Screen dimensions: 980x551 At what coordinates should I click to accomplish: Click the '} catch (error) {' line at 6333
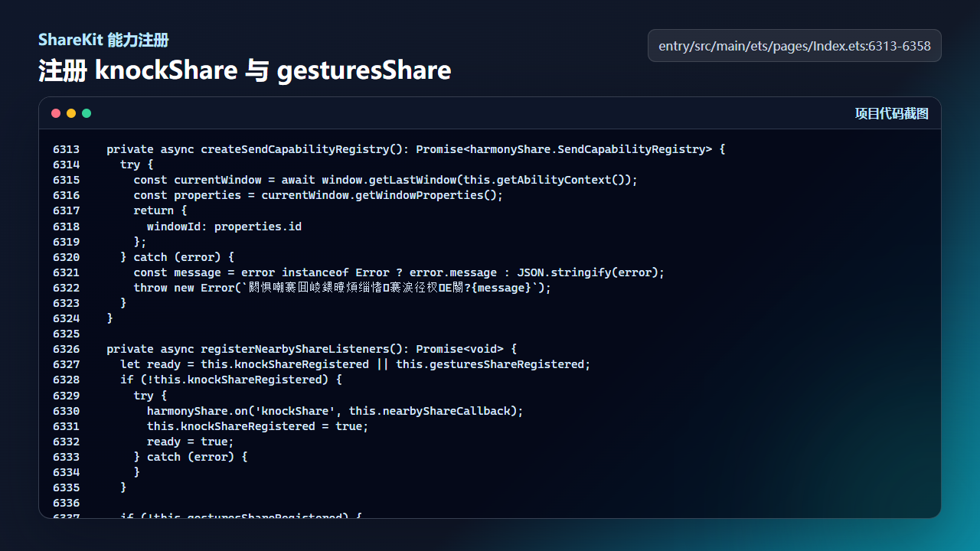(191, 457)
